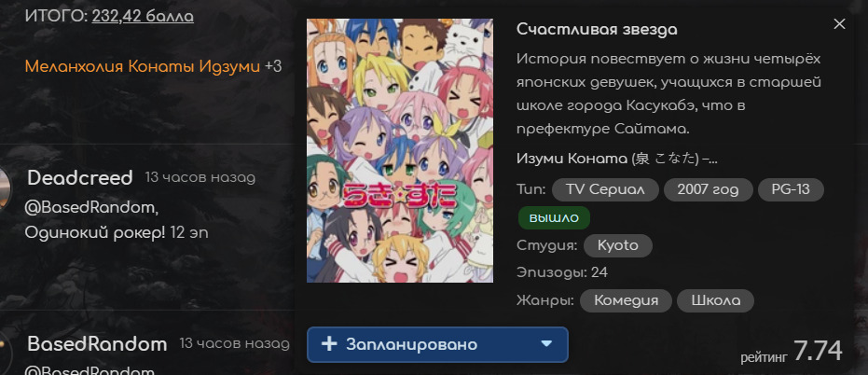Click the plus icon on Запланировано button
868x375 pixels.
(329, 344)
